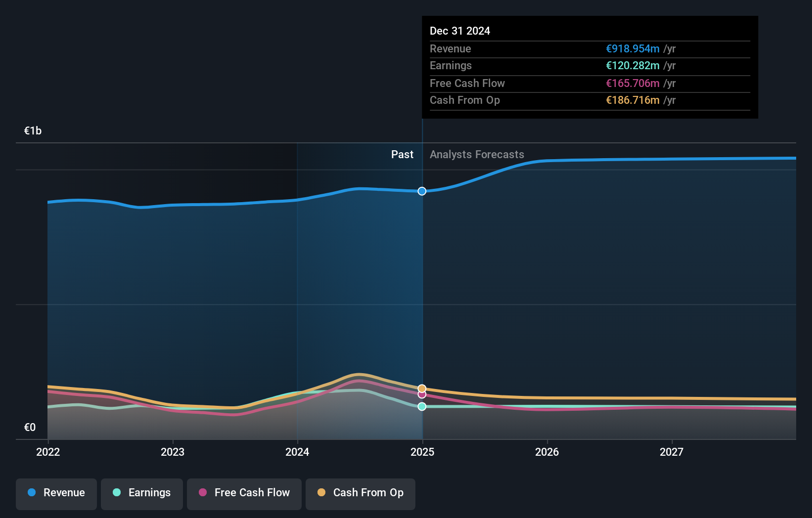Viewport: 812px width, 518px height.
Task: Toggle the Earnings series visibility
Action: tap(141, 493)
